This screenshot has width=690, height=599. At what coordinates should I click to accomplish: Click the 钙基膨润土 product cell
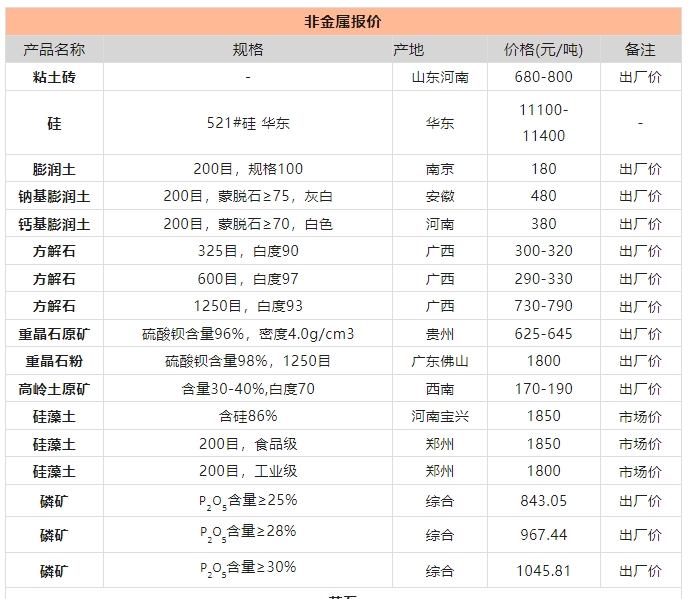pyautogui.click(x=54, y=225)
